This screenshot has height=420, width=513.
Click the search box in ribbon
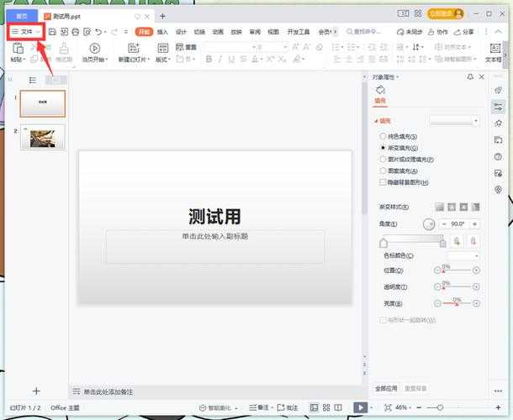pos(364,32)
